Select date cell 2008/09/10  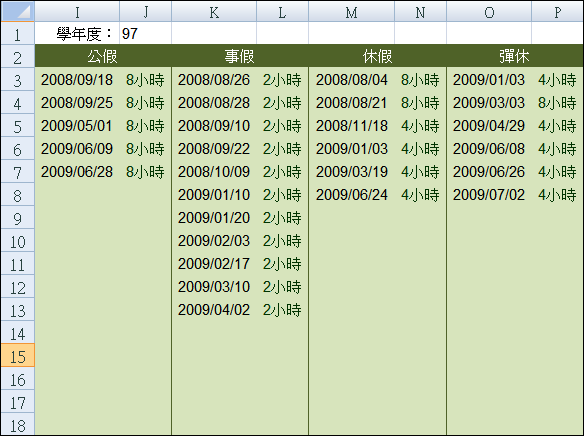pyautogui.click(x=214, y=126)
